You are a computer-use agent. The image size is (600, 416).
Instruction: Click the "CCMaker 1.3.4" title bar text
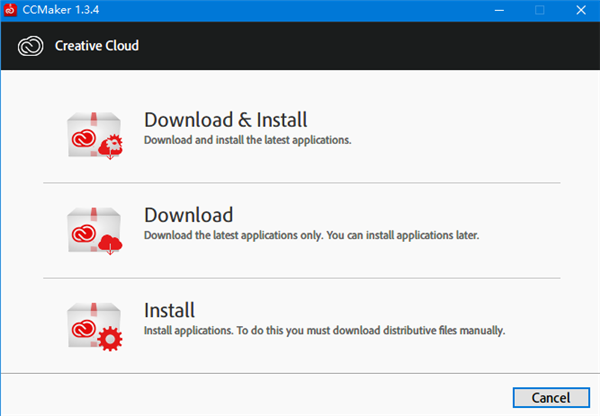63,11
